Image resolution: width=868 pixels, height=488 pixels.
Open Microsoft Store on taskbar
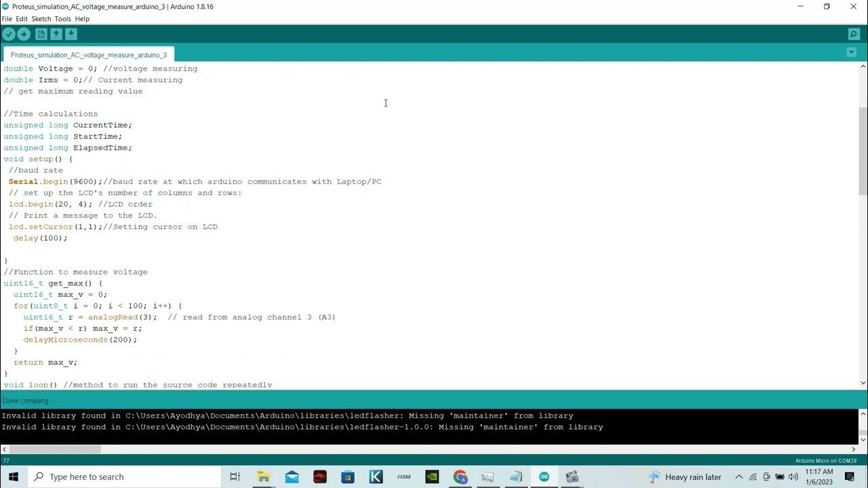[x=348, y=476]
